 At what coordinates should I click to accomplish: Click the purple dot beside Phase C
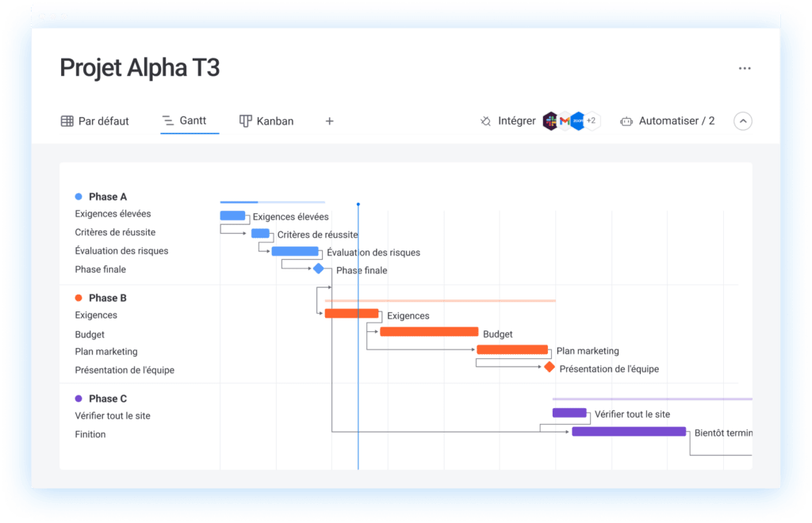pos(79,399)
